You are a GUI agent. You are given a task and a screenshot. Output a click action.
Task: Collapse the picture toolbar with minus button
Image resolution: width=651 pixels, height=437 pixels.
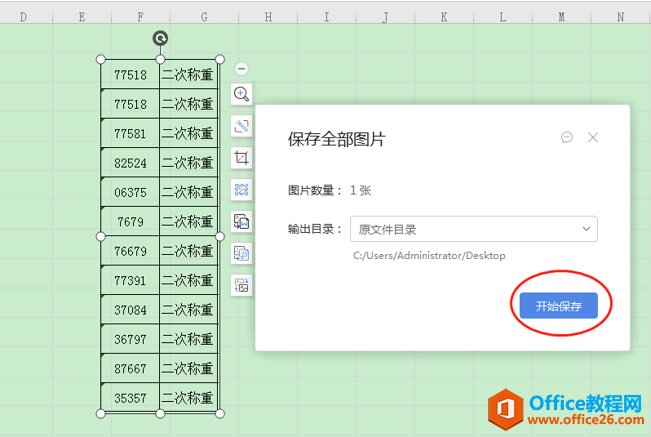[x=241, y=68]
